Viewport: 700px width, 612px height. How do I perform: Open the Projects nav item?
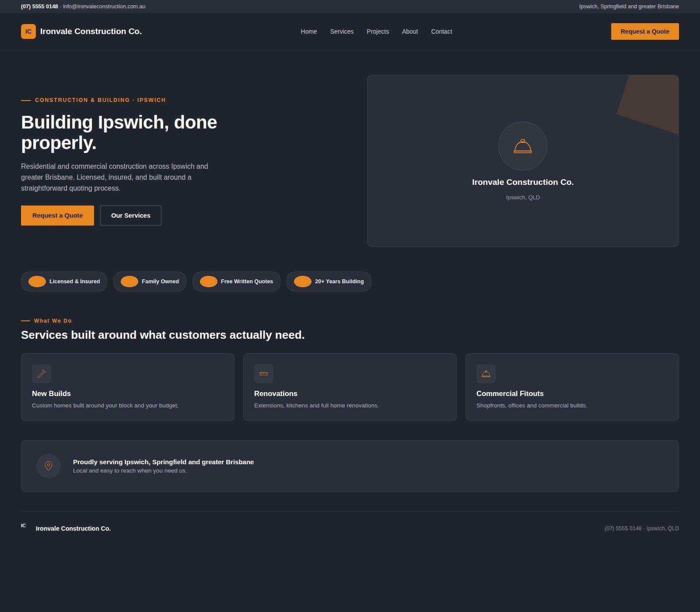[x=378, y=31]
